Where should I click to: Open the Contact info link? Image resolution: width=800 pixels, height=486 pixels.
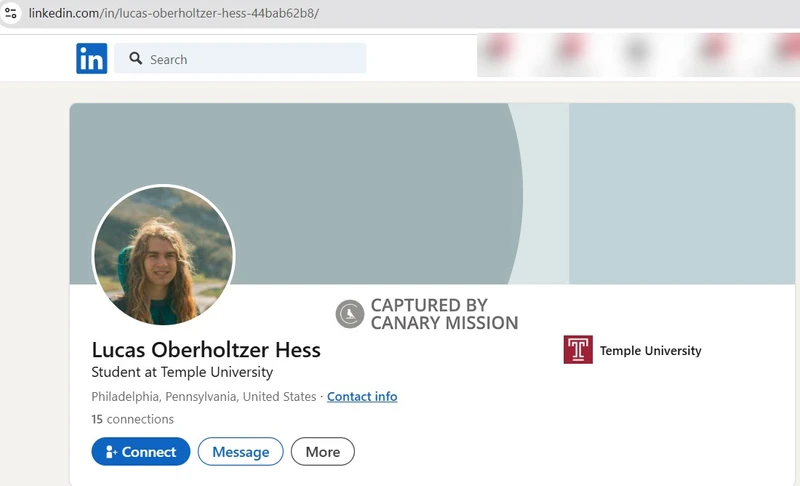(362, 396)
